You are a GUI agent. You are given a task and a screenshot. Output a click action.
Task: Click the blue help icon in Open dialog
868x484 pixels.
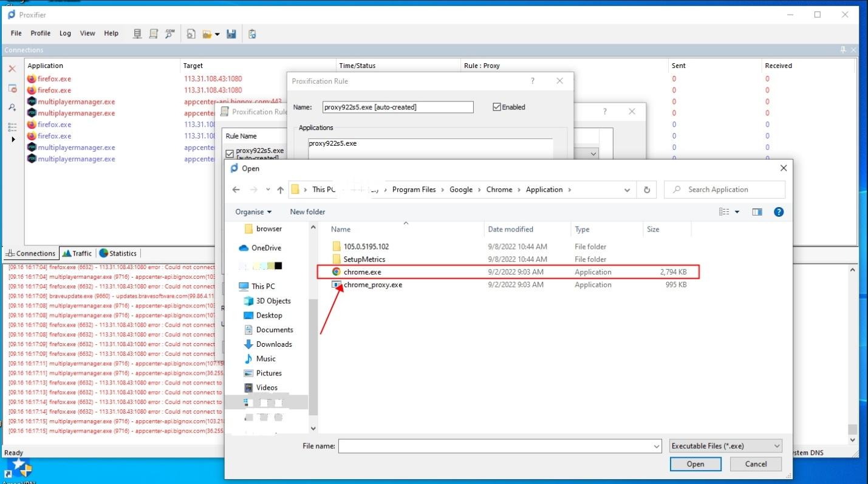(779, 212)
